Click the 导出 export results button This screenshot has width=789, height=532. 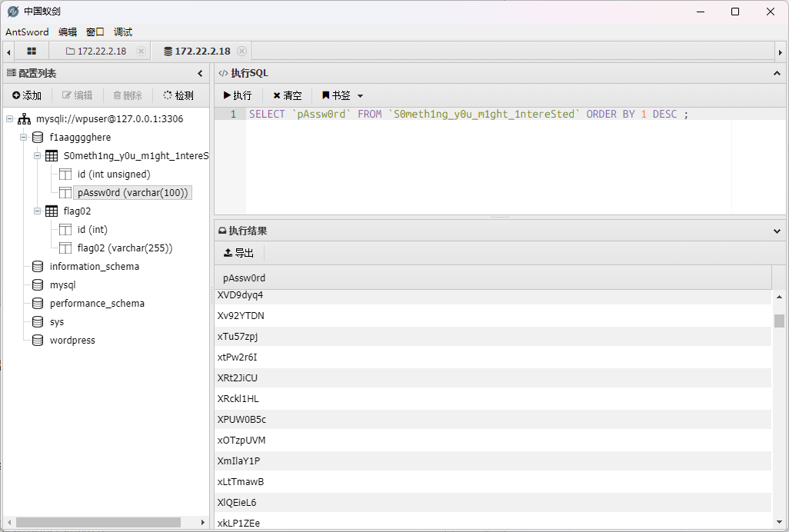pos(238,252)
